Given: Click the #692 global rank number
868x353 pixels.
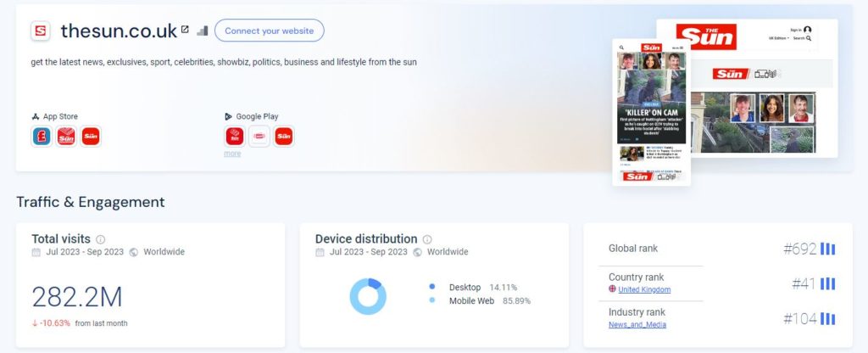Looking at the screenshot, I should pyautogui.click(x=800, y=249).
